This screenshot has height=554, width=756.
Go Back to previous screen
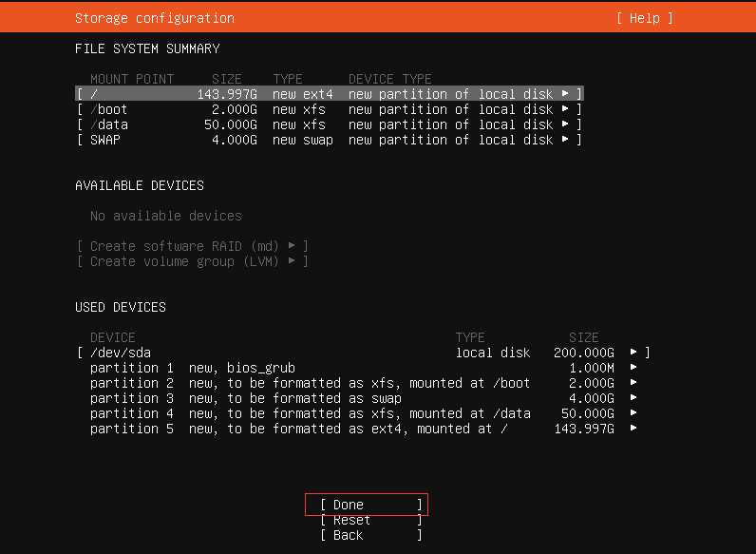[x=370, y=535]
